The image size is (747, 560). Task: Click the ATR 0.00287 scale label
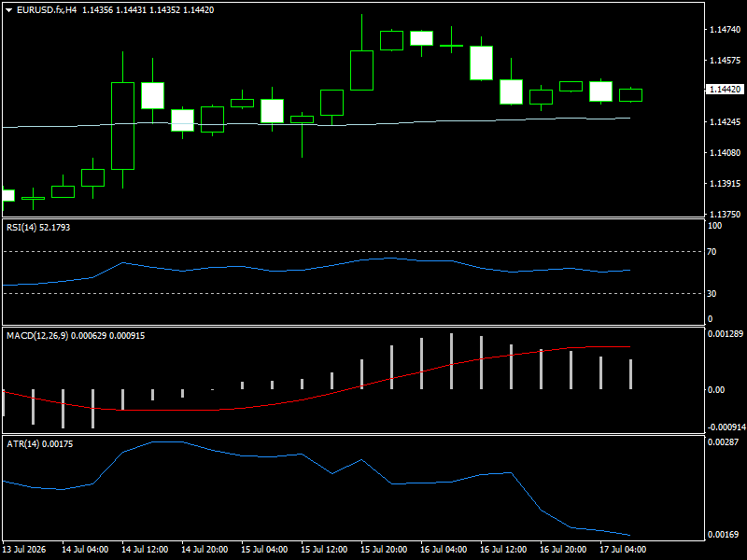723,442
